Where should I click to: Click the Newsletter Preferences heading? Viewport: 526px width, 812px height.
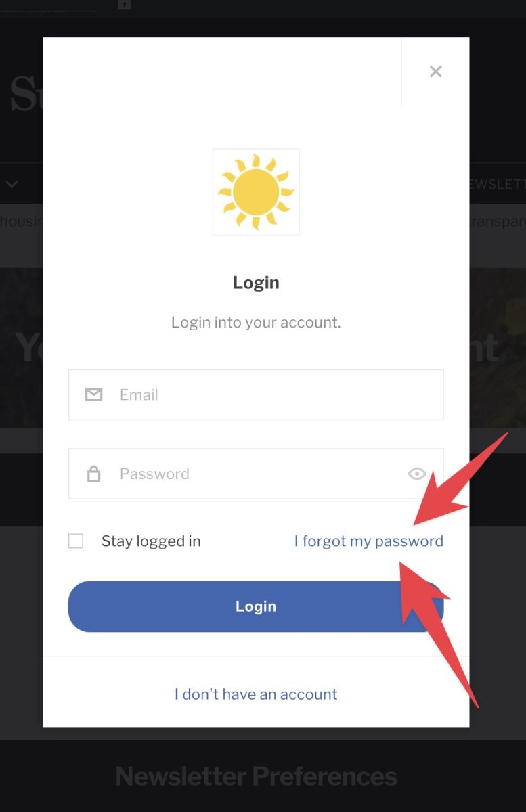pos(256,776)
